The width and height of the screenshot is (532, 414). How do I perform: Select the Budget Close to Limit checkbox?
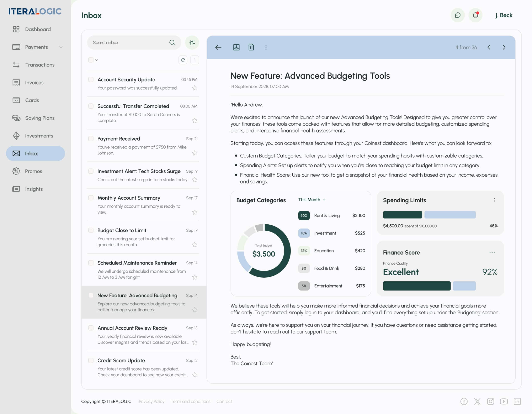tap(91, 230)
